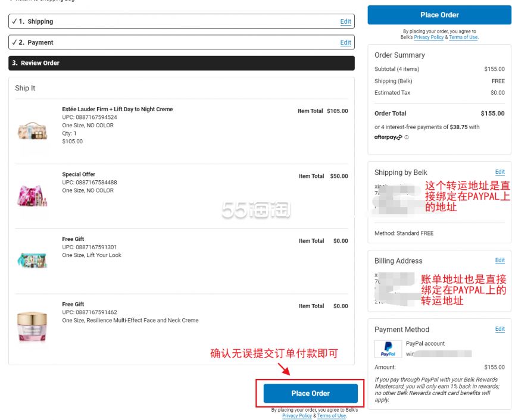Open the Resilience Multi-Effect creme image
512x420 pixels.
point(32,327)
